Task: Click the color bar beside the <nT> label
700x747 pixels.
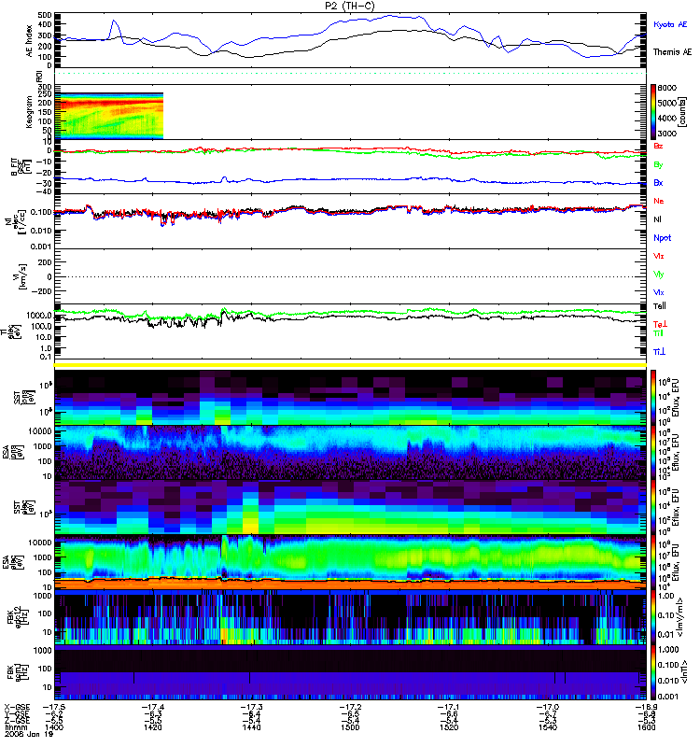Action: [x=653, y=672]
